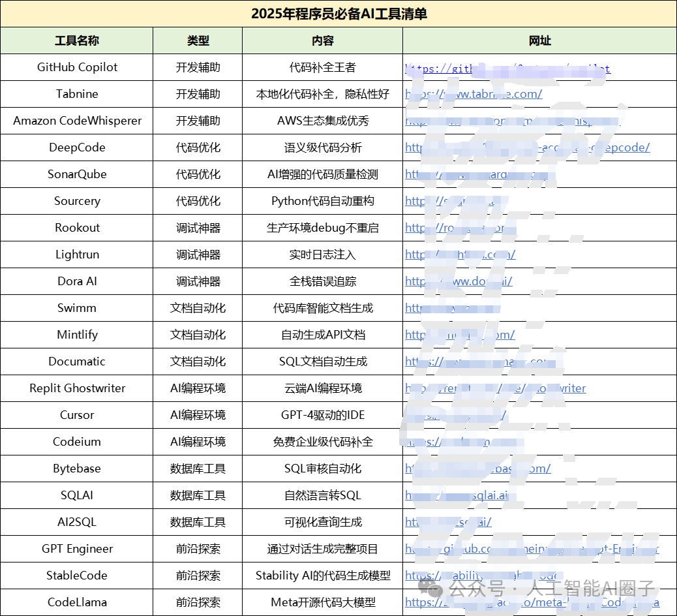Viewport: 677px width, 616px height.
Task: Click the 'Bytebase' name cell
Action: click(77, 469)
